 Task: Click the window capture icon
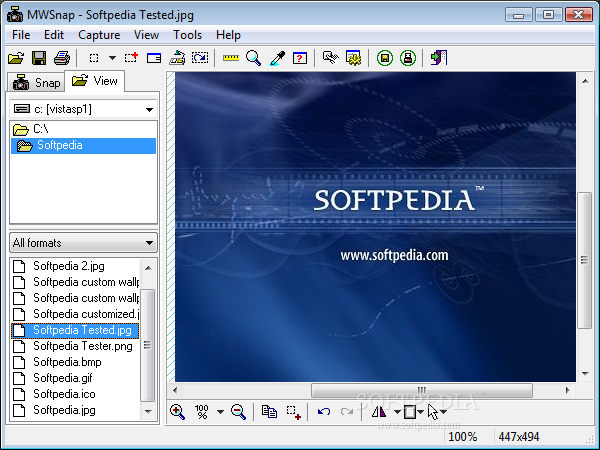[x=154, y=58]
